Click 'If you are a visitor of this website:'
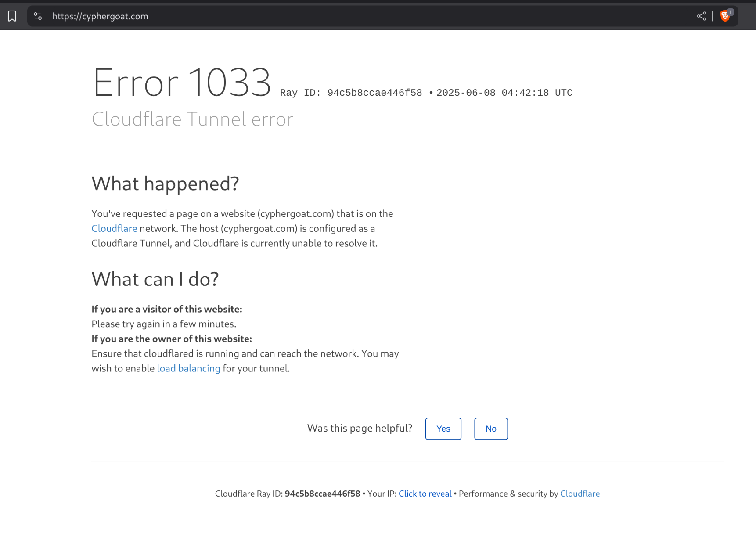Viewport: 756px width, 544px height. pyautogui.click(x=167, y=309)
